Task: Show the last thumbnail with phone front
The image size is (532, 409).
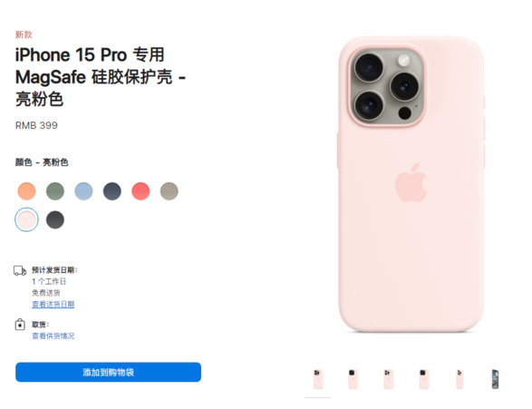Action: [x=495, y=379]
